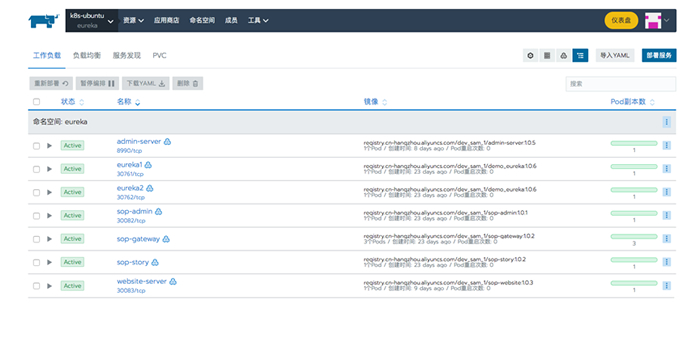Check the sop-gateway row checkbox
This screenshot has height=363, width=700.
37,239
